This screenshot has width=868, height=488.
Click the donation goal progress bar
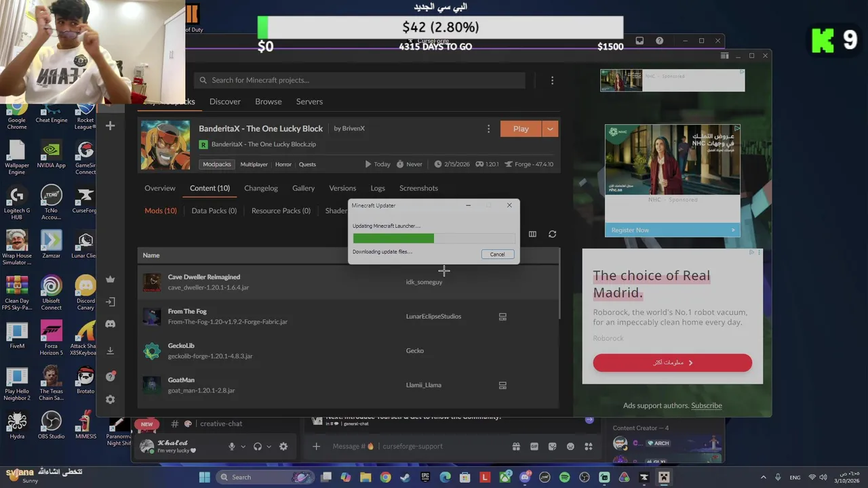coord(440,27)
